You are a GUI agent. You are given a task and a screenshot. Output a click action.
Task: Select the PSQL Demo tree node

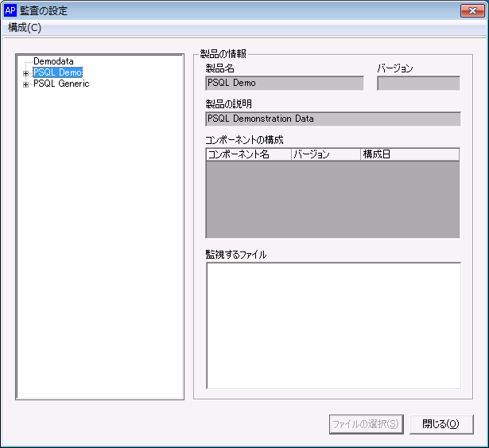[x=57, y=72]
